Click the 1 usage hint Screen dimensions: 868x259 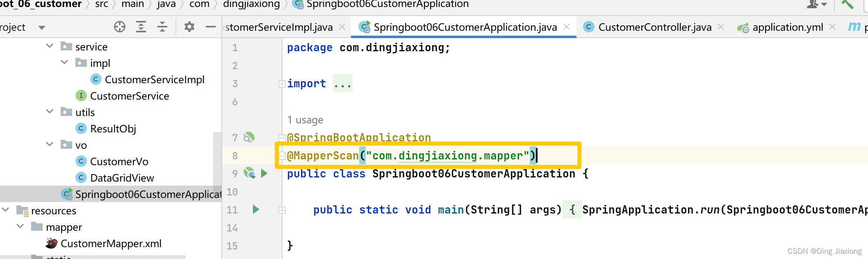305,120
